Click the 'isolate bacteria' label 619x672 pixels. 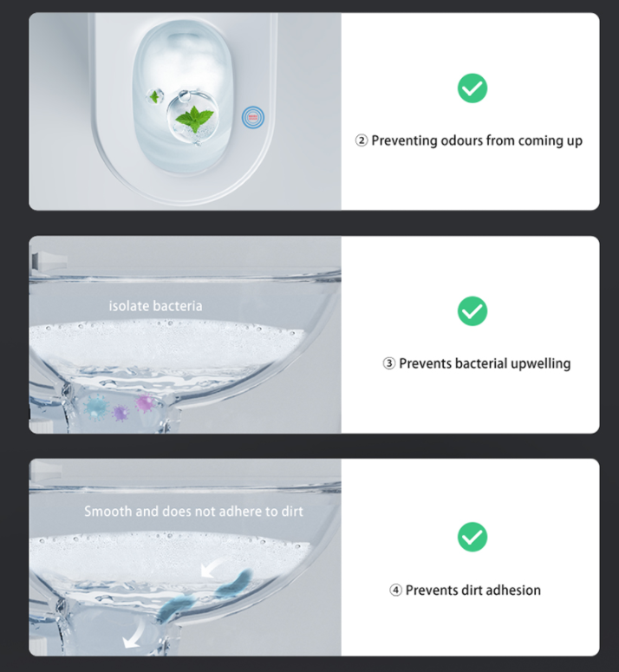coord(155,306)
